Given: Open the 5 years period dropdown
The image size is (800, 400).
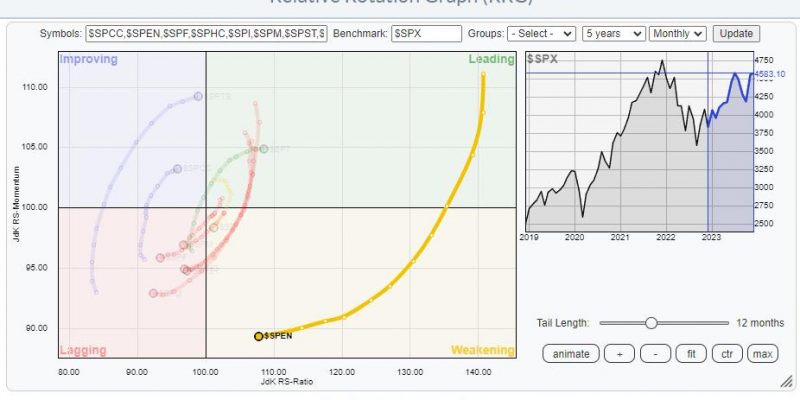Looking at the screenshot, I should pyautogui.click(x=614, y=34).
